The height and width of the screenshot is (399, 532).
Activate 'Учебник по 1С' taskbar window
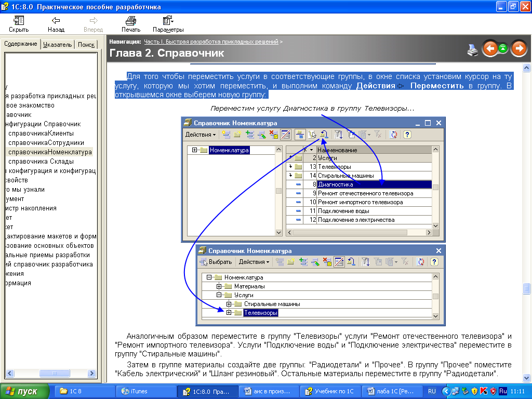pos(330,391)
